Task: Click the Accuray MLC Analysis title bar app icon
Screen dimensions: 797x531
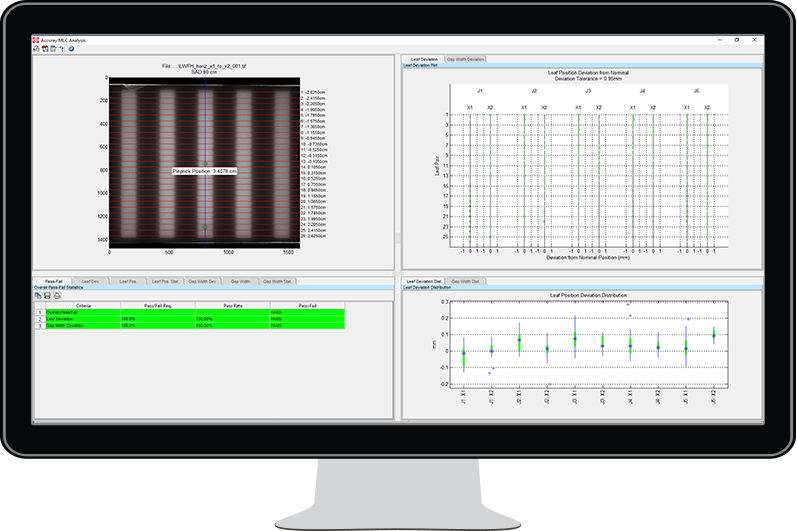Action: (x=36, y=40)
